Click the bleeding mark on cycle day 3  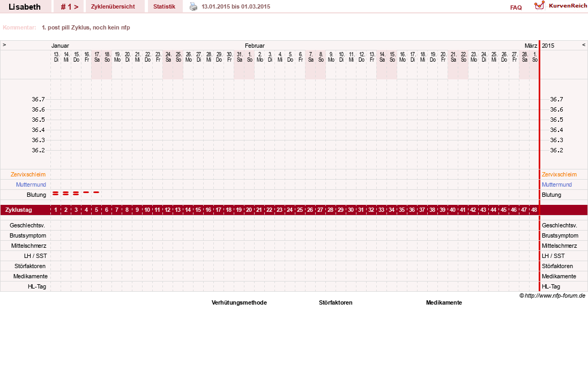[x=76, y=193]
